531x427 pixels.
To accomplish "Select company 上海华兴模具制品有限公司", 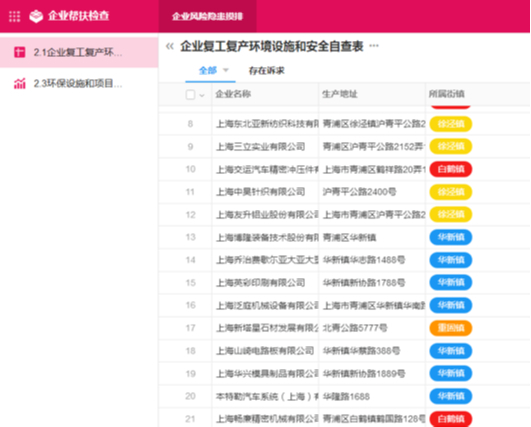I will click(x=267, y=373).
